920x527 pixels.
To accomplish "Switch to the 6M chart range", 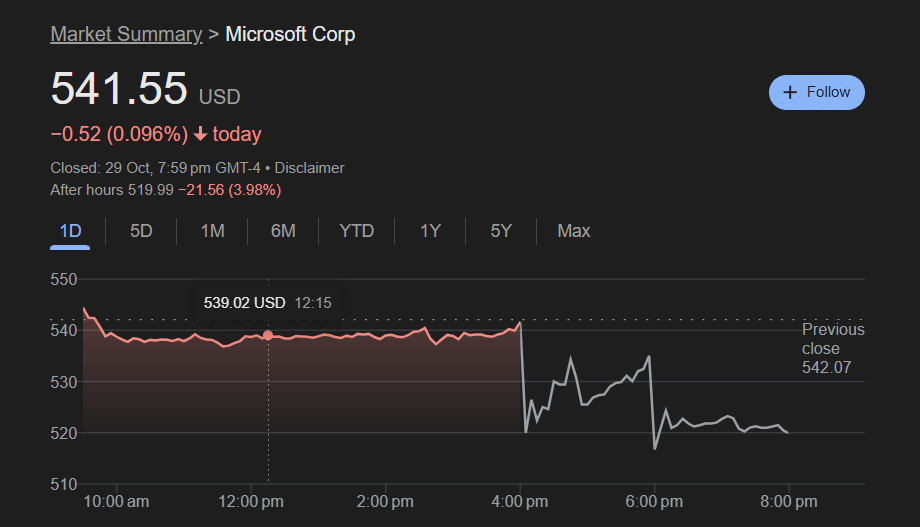I will point(283,231).
